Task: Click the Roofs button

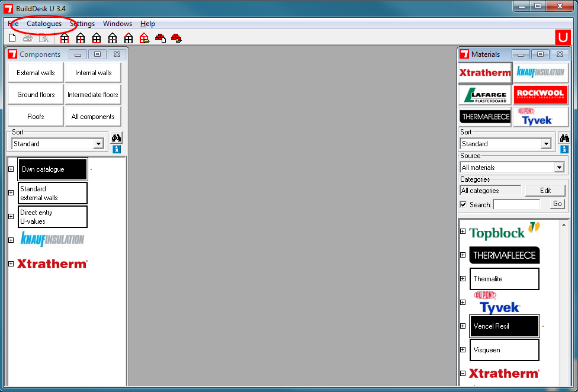Action: point(36,117)
